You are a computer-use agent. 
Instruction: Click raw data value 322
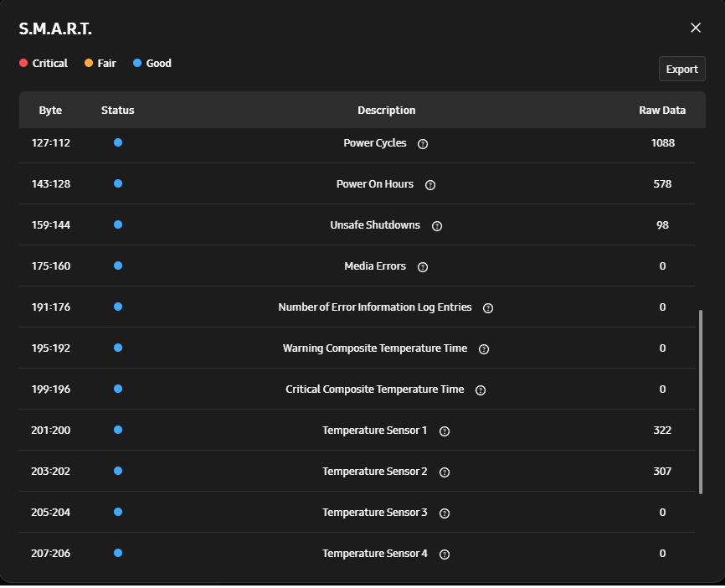(x=662, y=431)
